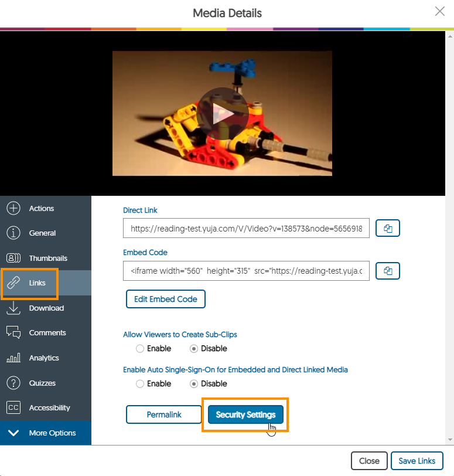Save Links with the bottom button
The height and width of the screenshot is (476, 454).
(x=417, y=461)
